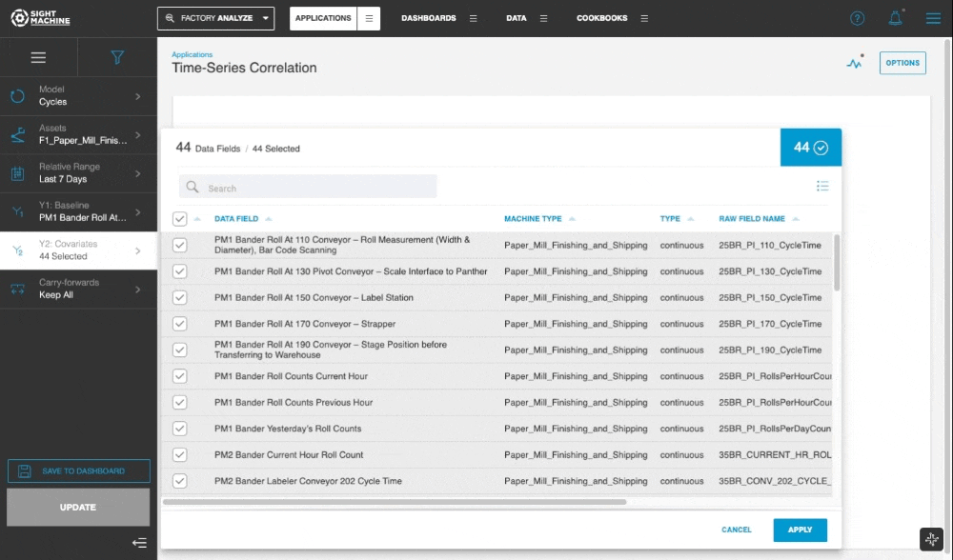This screenshot has height=560, width=953.
Task: Open the Factory Analyze dropdown
Action: [215, 18]
